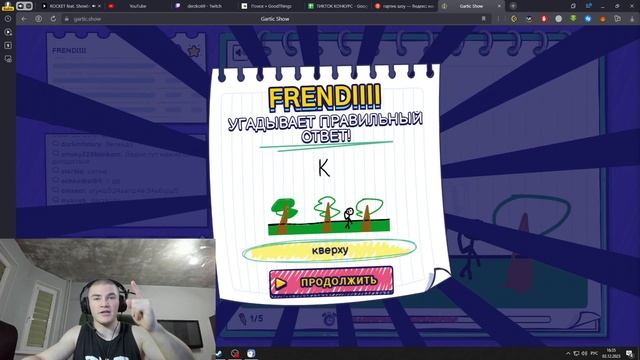
Task: Click the sound speaker icon in game
Action: coord(239,52)
